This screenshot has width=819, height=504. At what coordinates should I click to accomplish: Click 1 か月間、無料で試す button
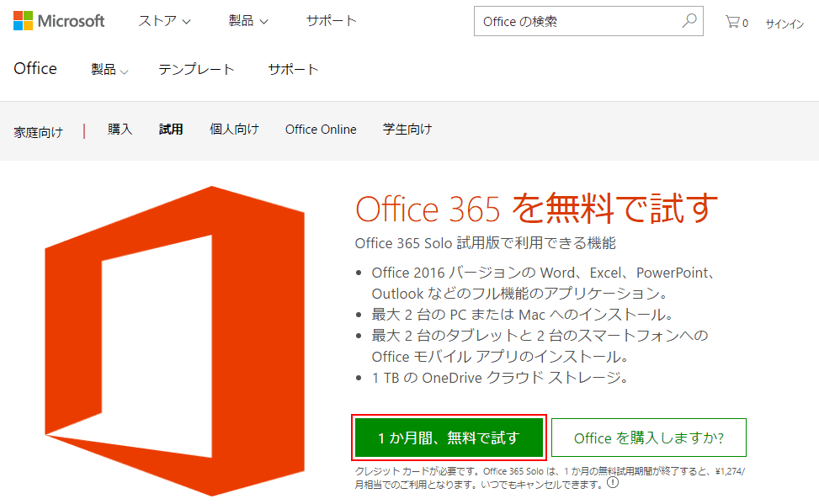coord(449,438)
